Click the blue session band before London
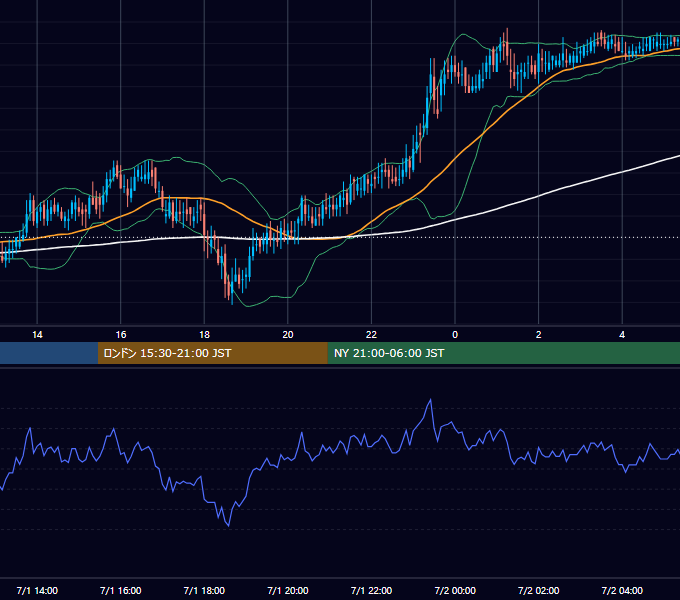680x600 pixels. coord(49,353)
